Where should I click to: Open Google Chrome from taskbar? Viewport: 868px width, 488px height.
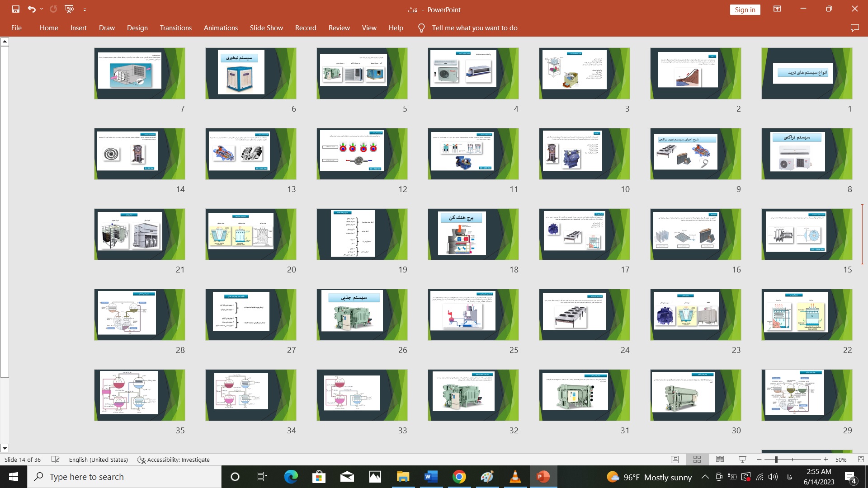pyautogui.click(x=459, y=477)
